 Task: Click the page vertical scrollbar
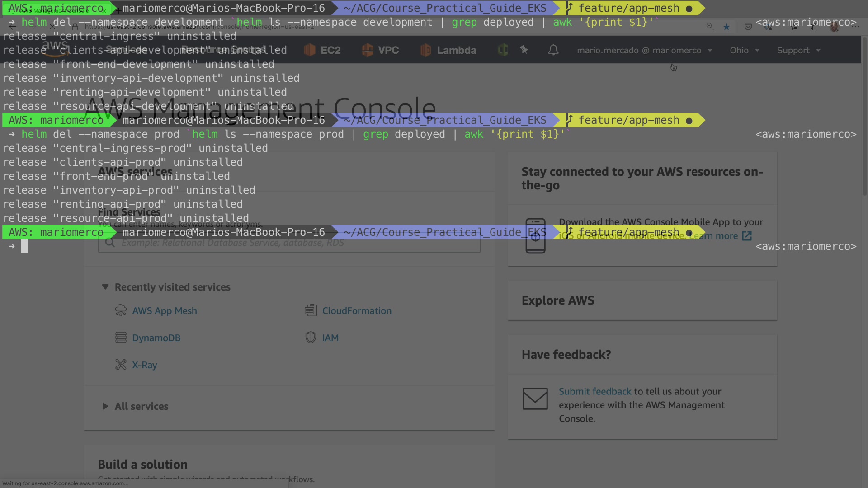864,117
